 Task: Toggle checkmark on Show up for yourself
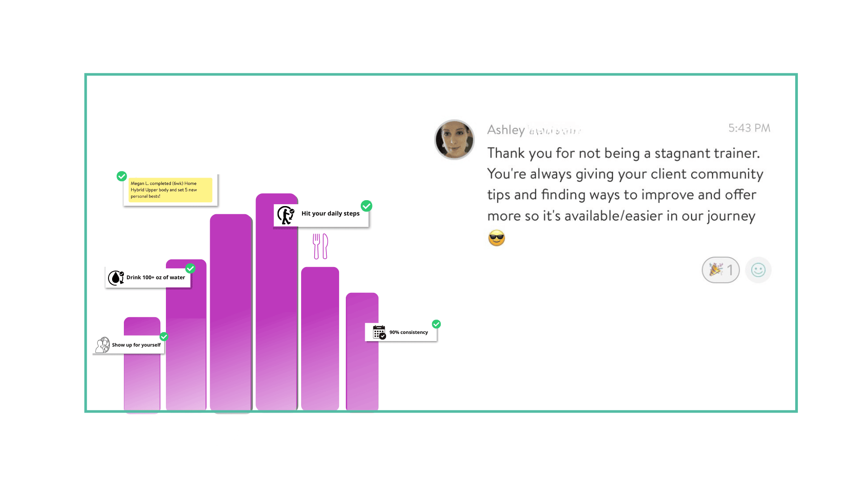[164, 337]
